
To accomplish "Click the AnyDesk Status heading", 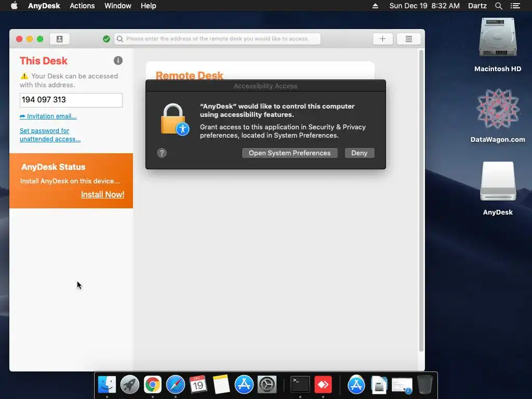I will tap(54, 167).
